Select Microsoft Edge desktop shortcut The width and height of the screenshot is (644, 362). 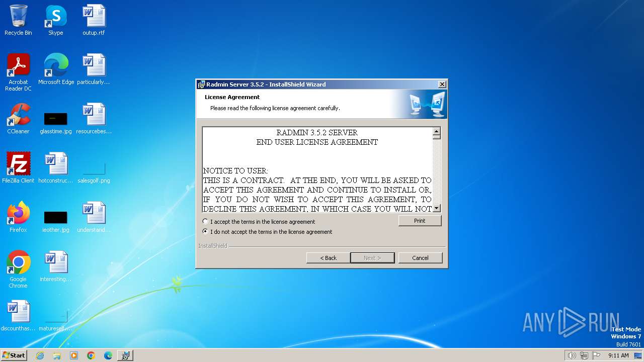56,69
